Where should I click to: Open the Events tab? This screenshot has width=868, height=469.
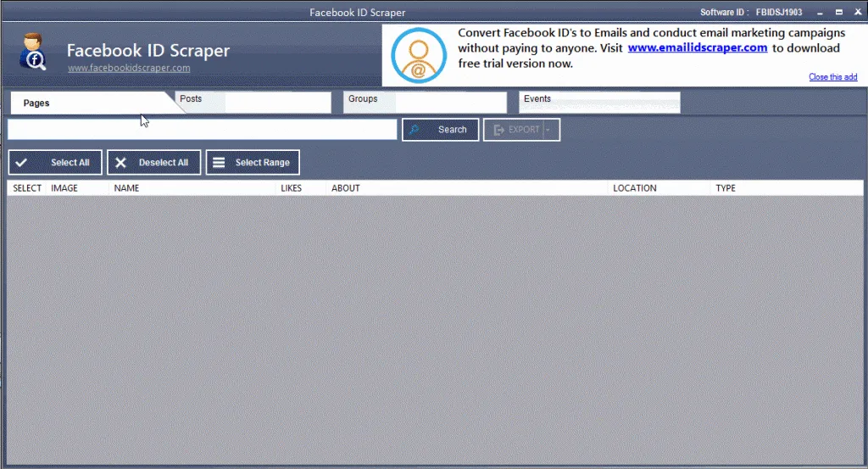point(599,103)
